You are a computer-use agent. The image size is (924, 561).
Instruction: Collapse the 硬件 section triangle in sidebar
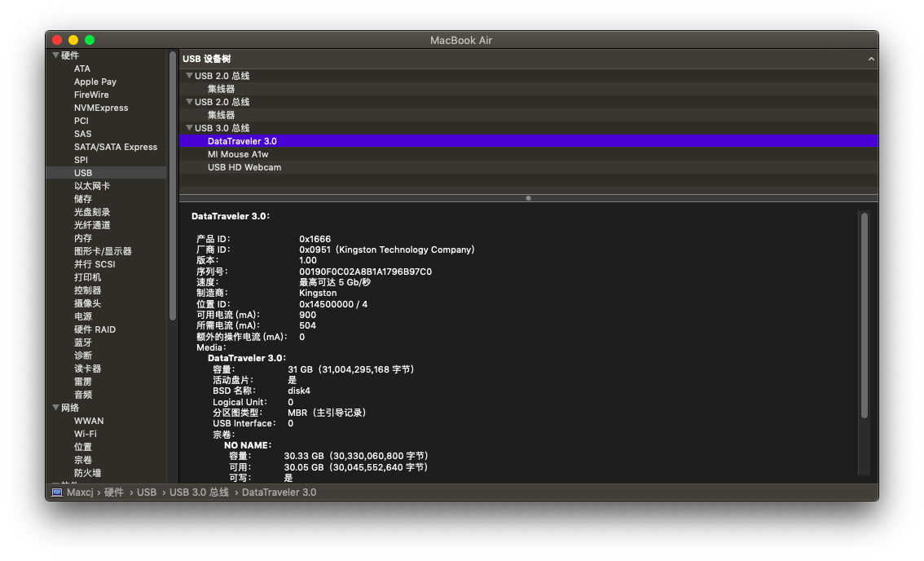(x=56, y=55)
